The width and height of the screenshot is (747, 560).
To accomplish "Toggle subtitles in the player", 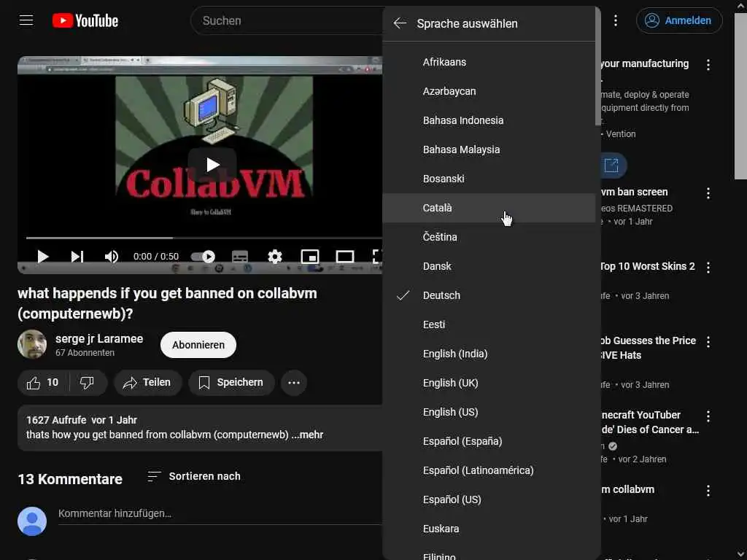I will 239,257.
